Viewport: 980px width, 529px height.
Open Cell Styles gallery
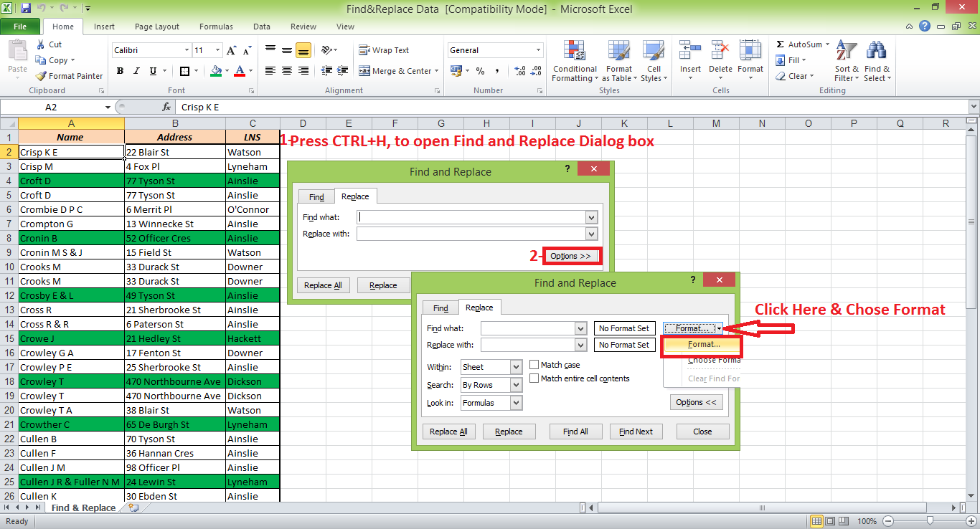click(654, 61)
